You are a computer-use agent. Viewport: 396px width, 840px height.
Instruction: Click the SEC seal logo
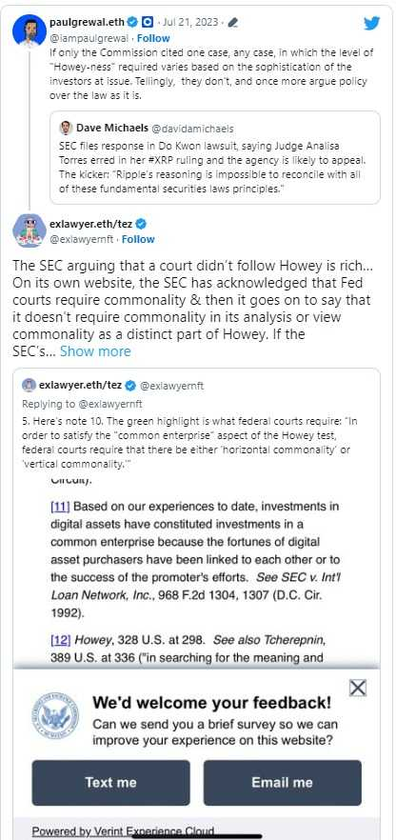55,716
